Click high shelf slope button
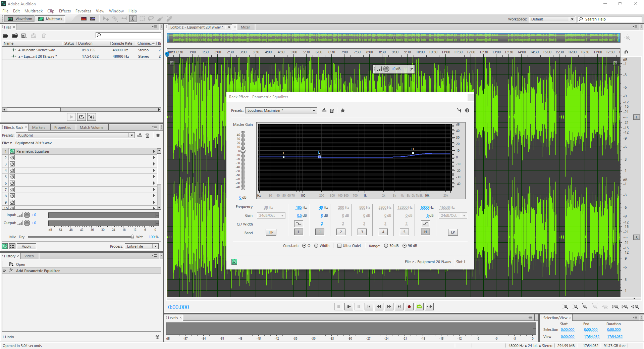 [x=425, y=224]
